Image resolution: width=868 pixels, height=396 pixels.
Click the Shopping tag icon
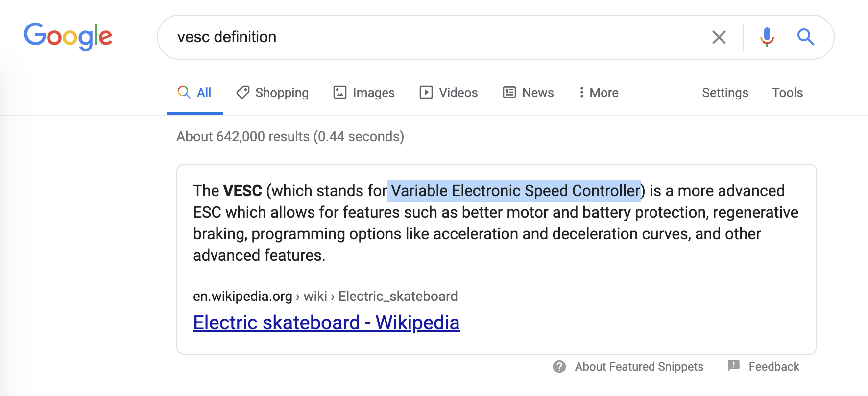(243, 92)
